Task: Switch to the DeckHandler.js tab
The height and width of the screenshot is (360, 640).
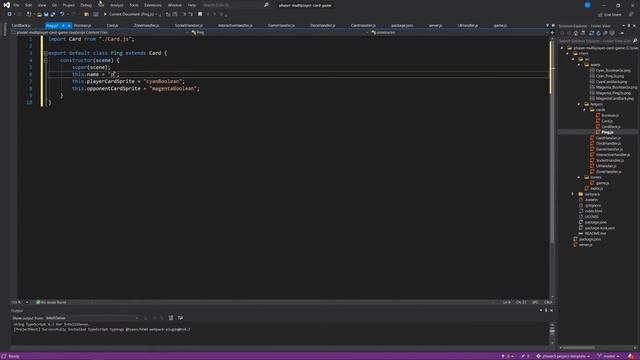Action: point(322,25)
